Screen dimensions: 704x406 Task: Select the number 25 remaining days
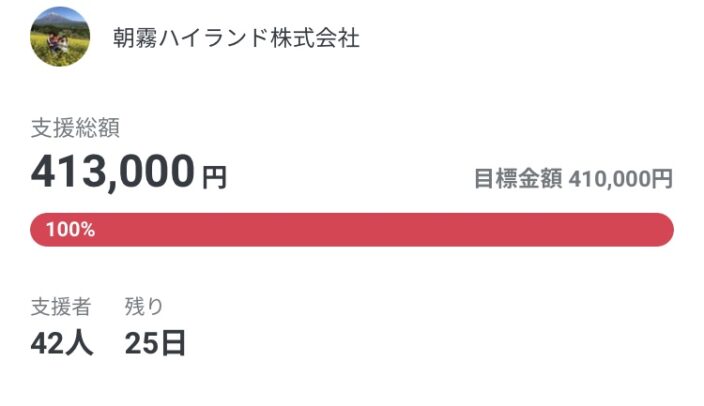coord(142,343)
